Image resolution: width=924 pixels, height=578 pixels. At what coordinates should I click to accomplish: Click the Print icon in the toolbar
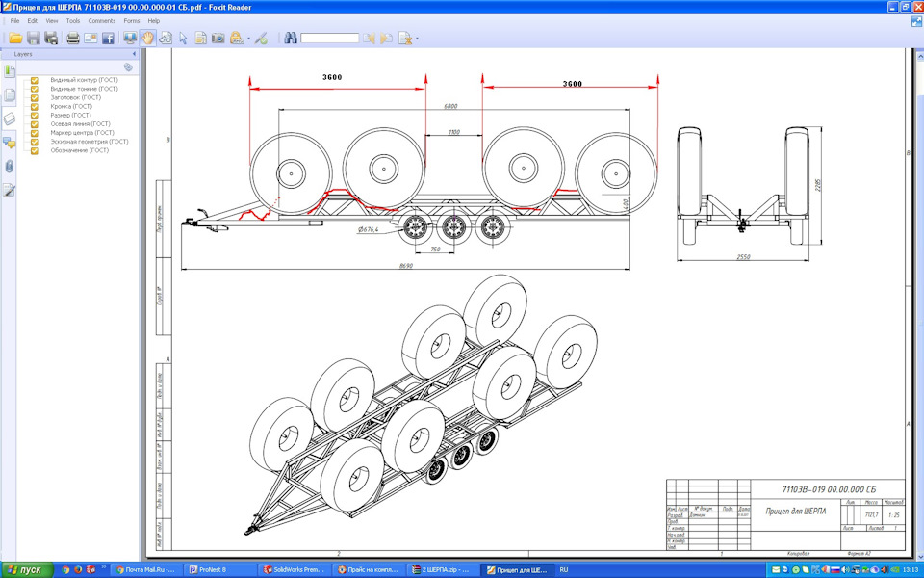pyautogui.click(x=72, y=39)
